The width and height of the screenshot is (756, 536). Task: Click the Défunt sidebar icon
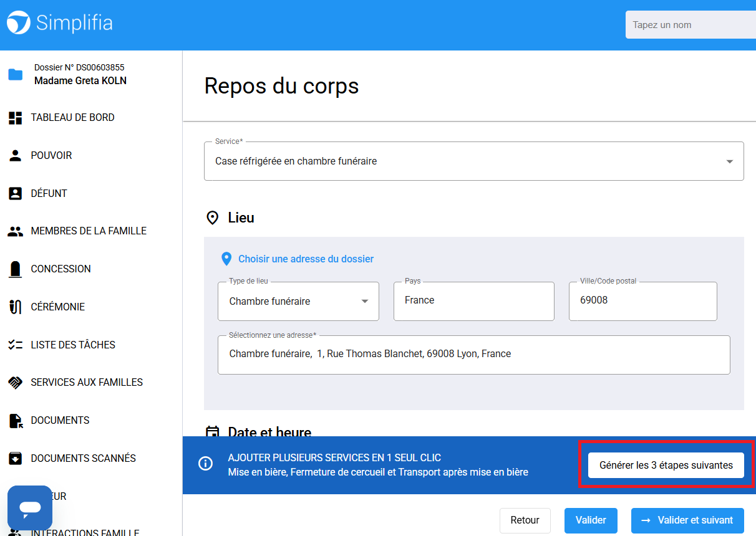[x=16, y=194]
